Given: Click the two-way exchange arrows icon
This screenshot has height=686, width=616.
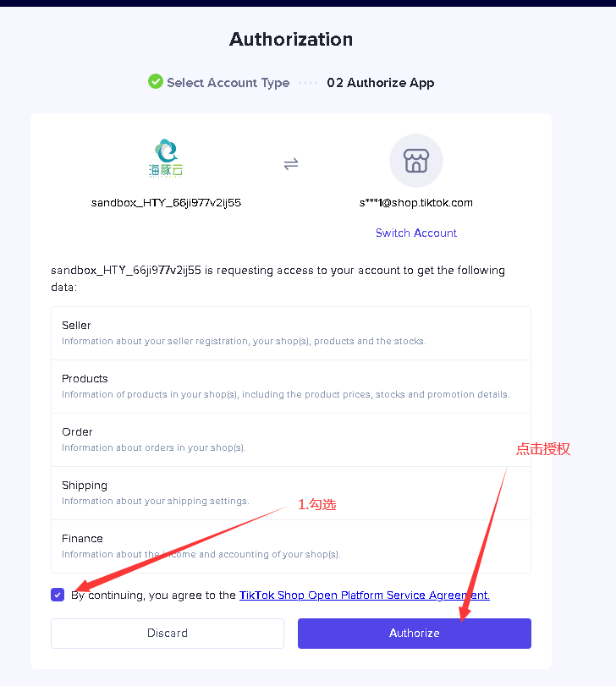Looking at the screenshot, I should pyautogui.click(x=291, y=164).
